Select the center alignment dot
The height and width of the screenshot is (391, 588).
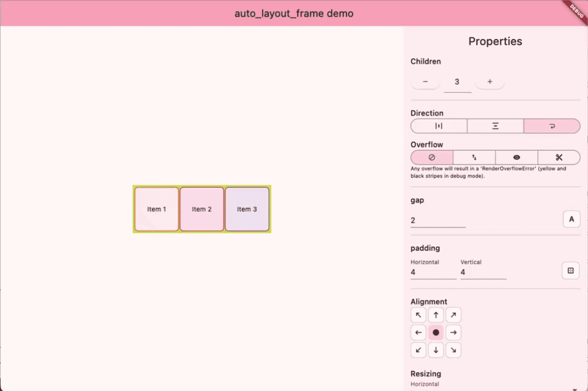(436, 332)
